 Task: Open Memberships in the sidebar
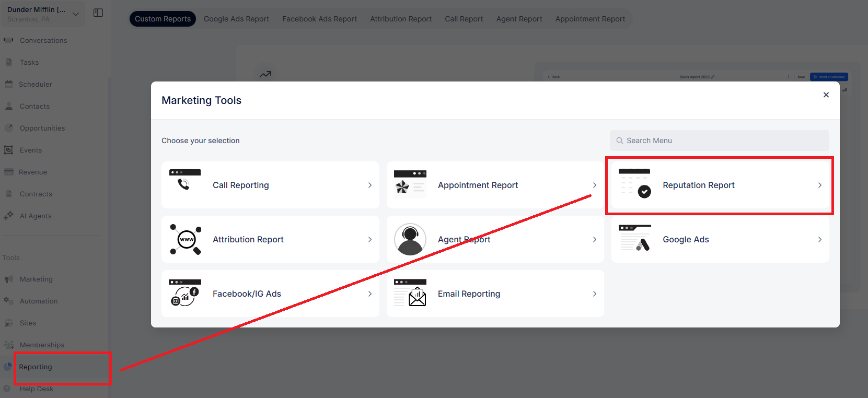42,345
